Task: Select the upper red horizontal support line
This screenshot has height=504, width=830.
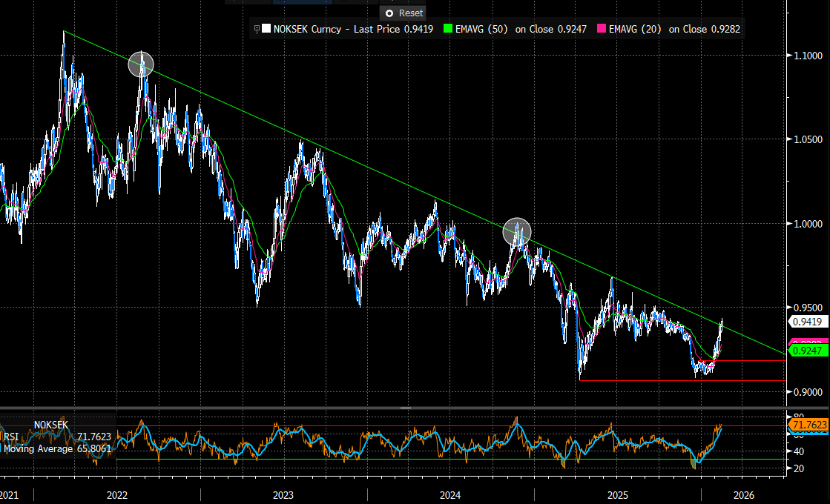Action: pyautogui.click(x=749, y=360)
